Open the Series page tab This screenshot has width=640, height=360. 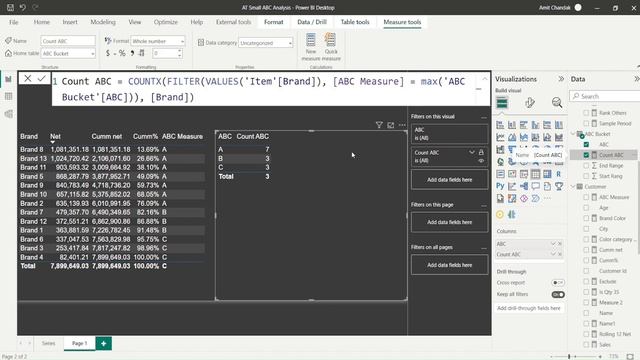[x=48, y=343]
